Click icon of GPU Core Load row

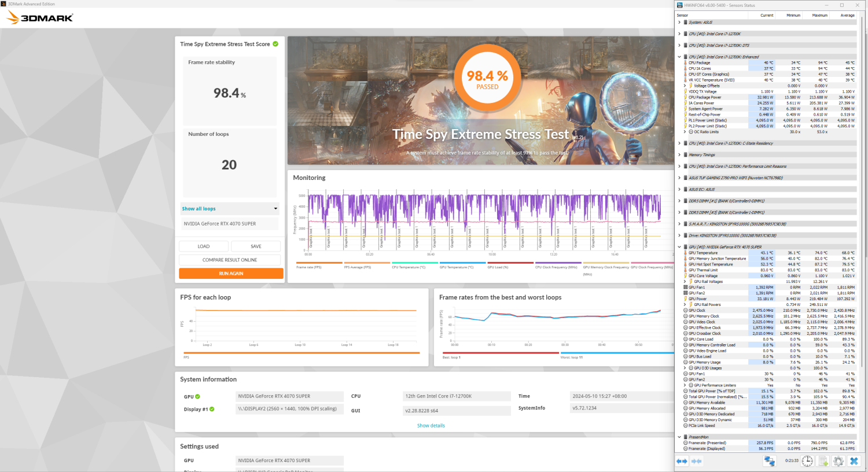[686, 340]
